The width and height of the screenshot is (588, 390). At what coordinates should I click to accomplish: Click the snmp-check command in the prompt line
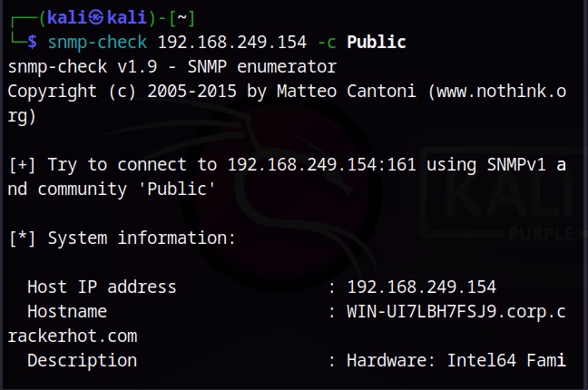(x=97, y=42)
